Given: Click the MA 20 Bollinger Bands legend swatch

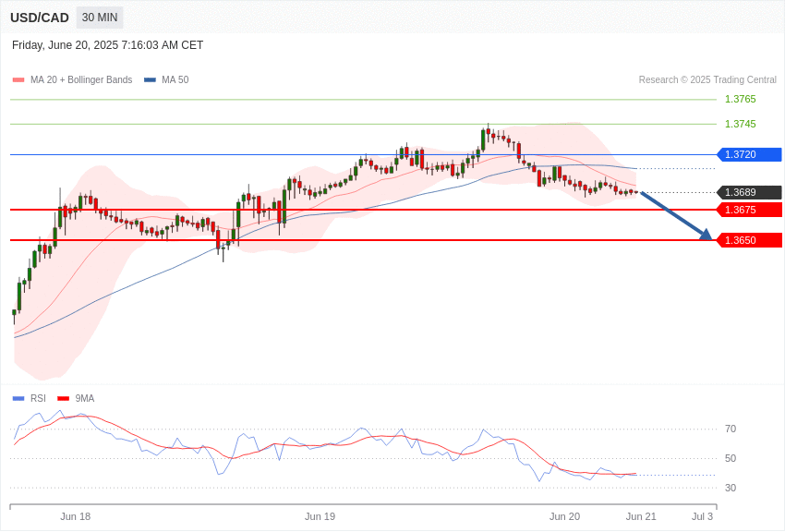Looking at the screenshot, I should point(18,80).
